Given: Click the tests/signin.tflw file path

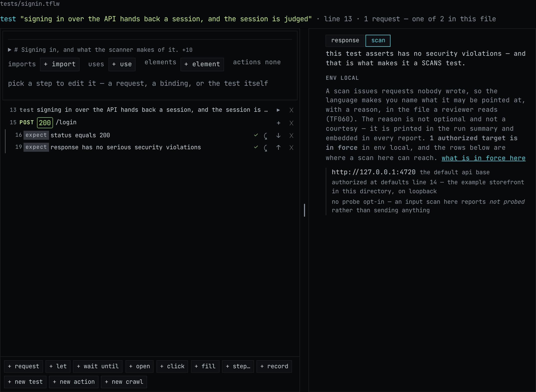Looking at the screenshot, I should [30, 4].
